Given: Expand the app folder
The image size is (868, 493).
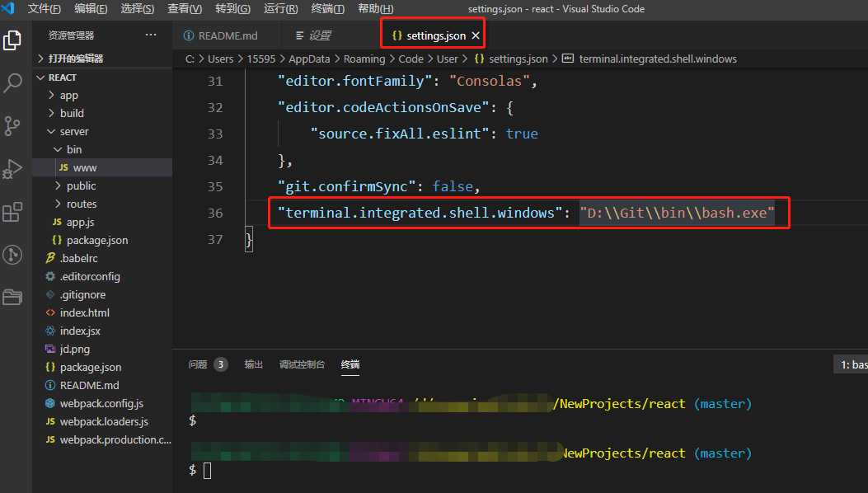Looking at the screenshot, I should coord(51,96).
